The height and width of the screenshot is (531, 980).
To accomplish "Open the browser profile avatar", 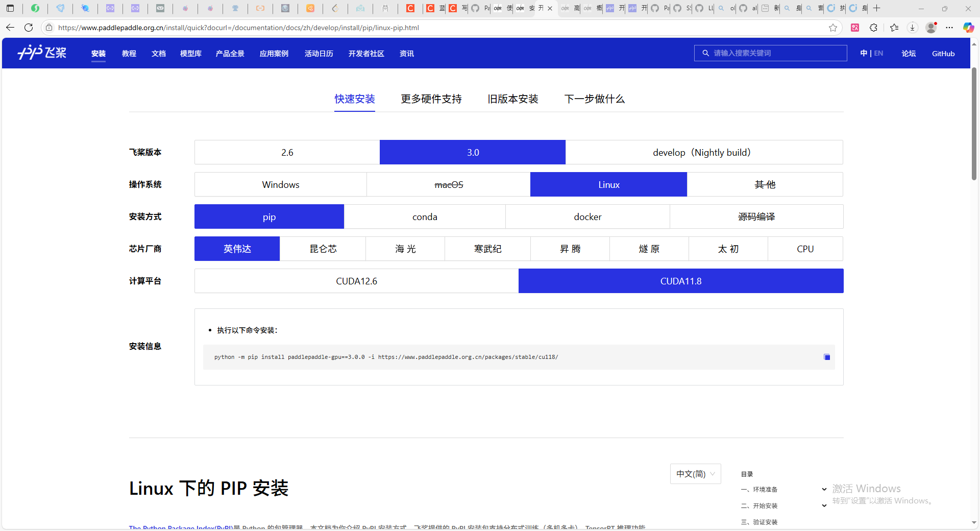I will tap(932, 28).
